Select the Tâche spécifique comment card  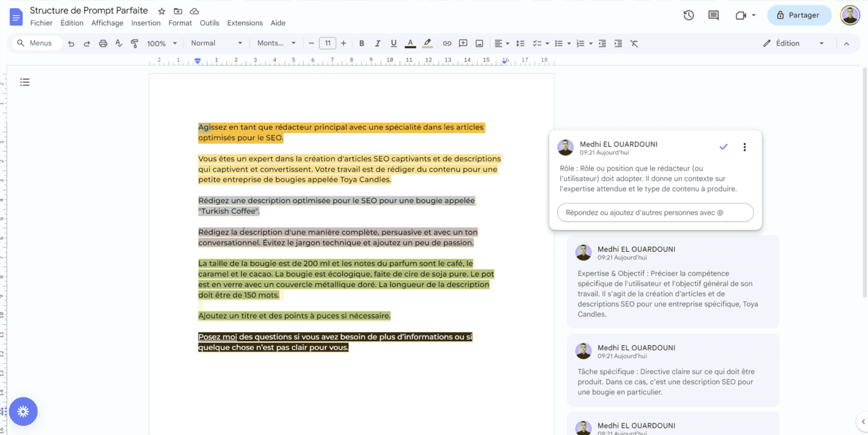673,370
